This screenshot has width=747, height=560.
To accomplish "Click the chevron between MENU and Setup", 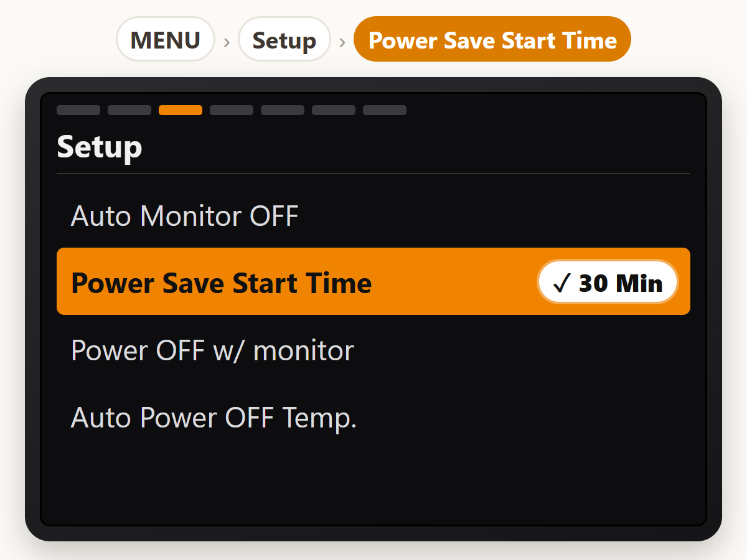I will (x=227, y=42).
